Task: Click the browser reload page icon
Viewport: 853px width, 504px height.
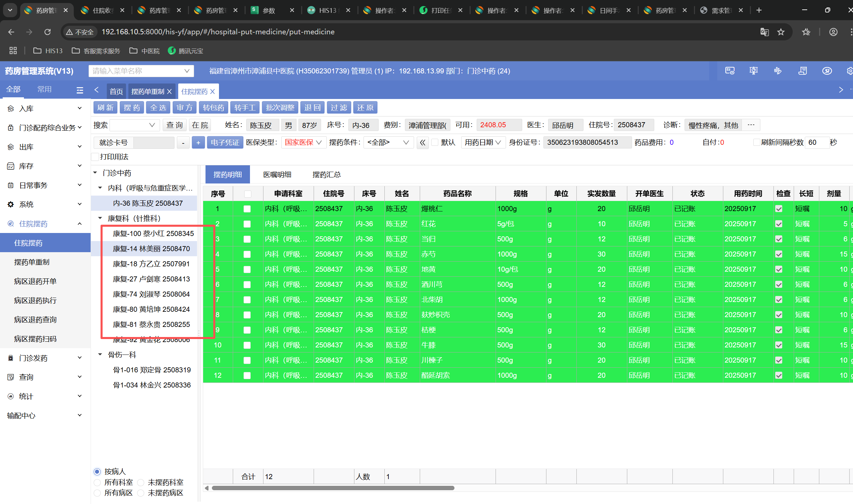Action: coord(48,32)
